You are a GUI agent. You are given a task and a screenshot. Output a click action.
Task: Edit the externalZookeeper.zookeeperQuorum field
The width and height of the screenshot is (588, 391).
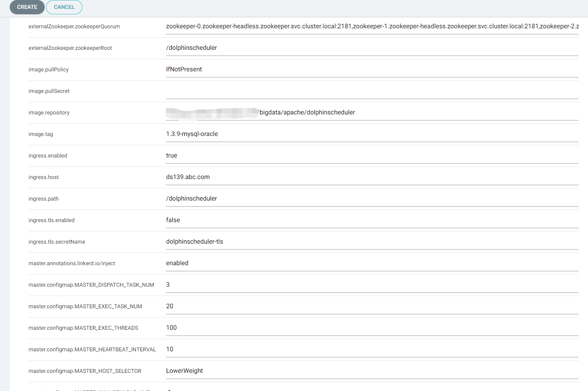pyautogui.click(x=371, y=26)
